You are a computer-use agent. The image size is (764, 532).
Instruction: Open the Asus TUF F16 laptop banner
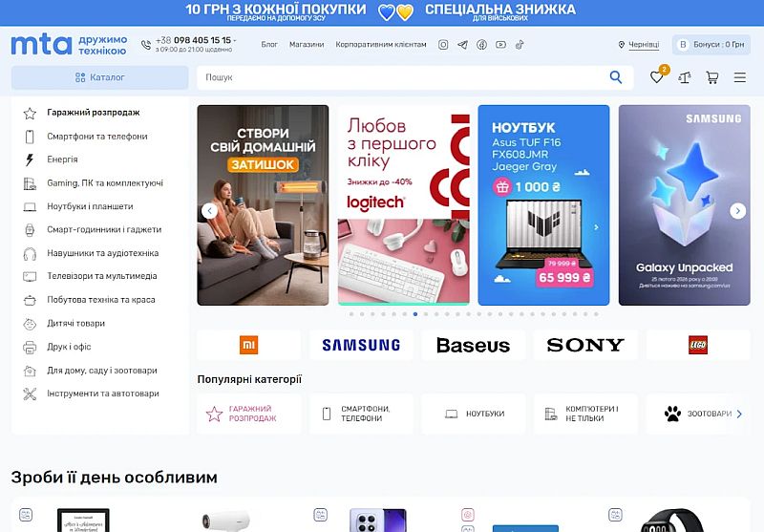543,205
